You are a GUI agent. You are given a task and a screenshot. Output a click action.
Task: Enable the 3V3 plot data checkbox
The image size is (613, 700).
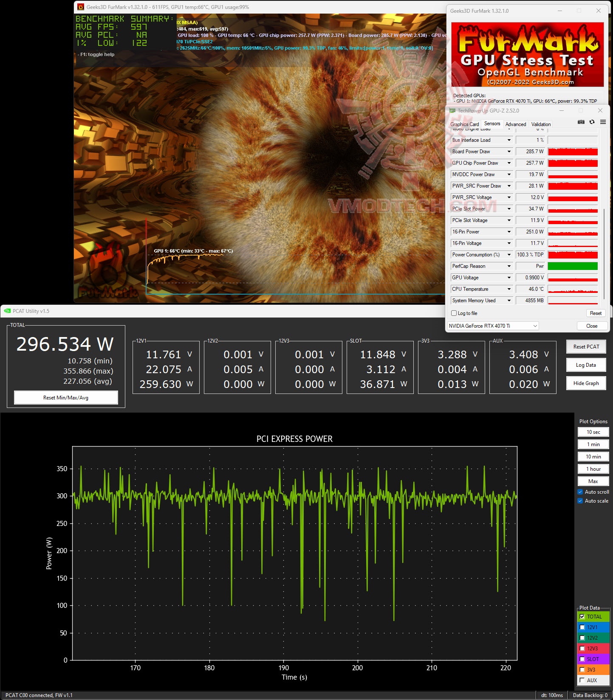[582, 669]
